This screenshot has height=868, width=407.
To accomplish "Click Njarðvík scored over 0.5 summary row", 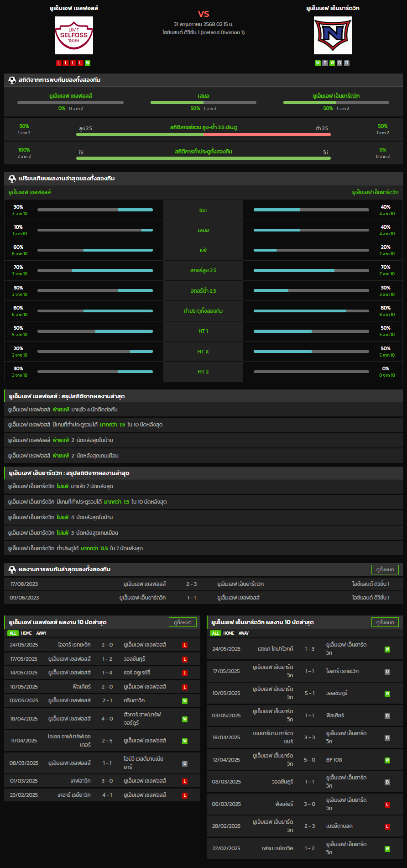I will (203, 548).
